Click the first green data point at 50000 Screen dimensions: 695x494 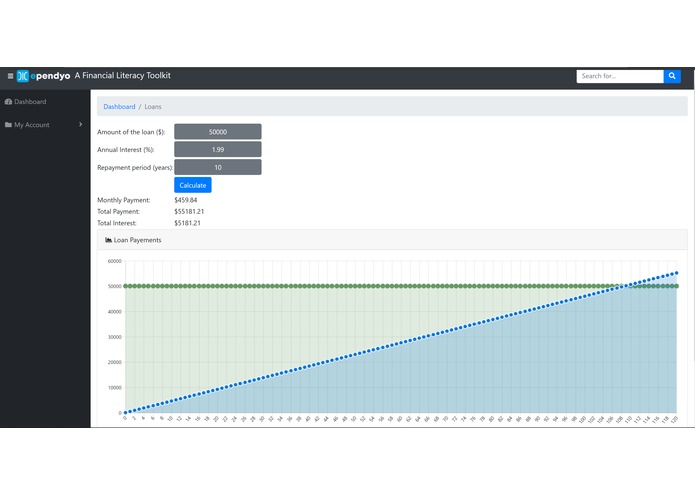(x=125, y=286)
